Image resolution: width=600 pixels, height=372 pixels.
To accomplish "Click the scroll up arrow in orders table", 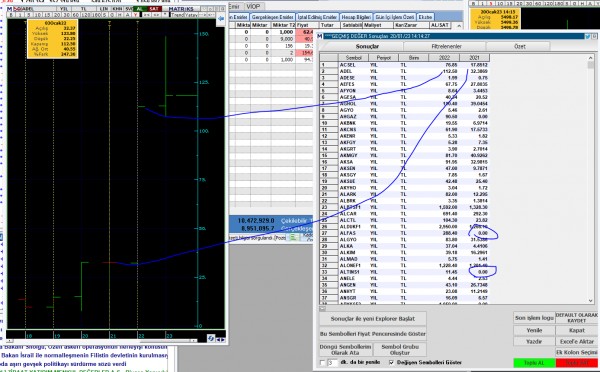I will (x=459, y=26).
